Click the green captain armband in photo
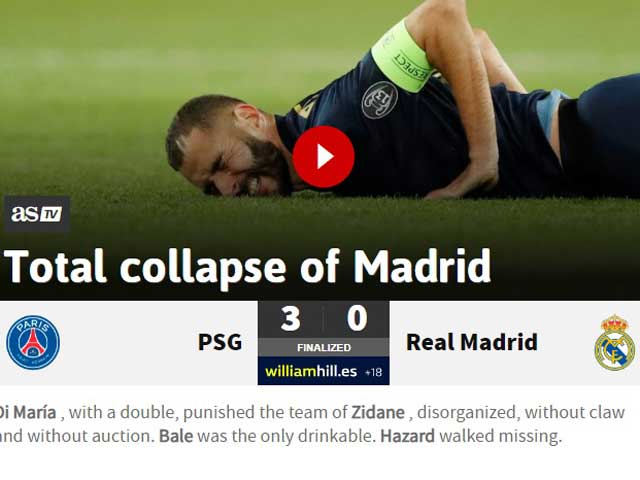 click(402, 57)
